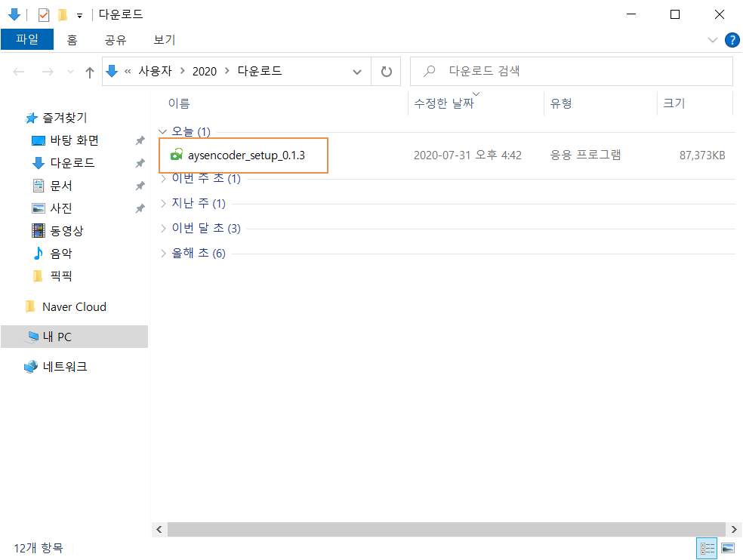
Task: Open 다운로드 in the sidebar
Action: pos(72,163)
